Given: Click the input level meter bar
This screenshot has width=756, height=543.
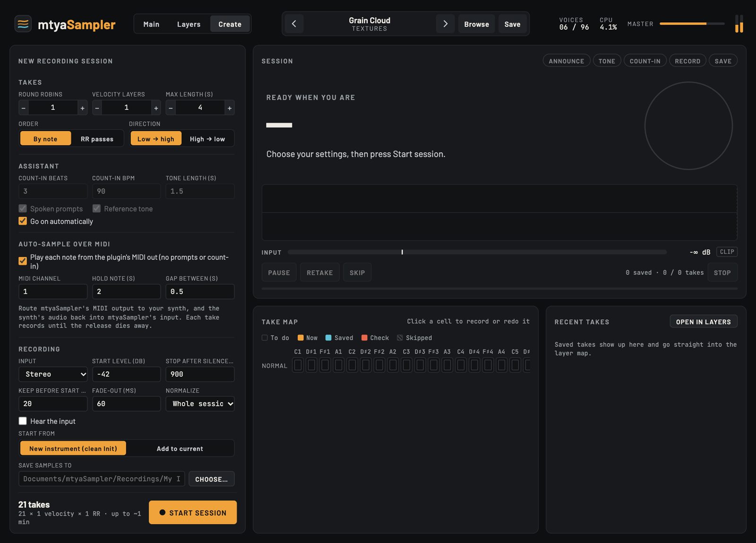Looking at the screenshot, I should click(x=477, y=252).
